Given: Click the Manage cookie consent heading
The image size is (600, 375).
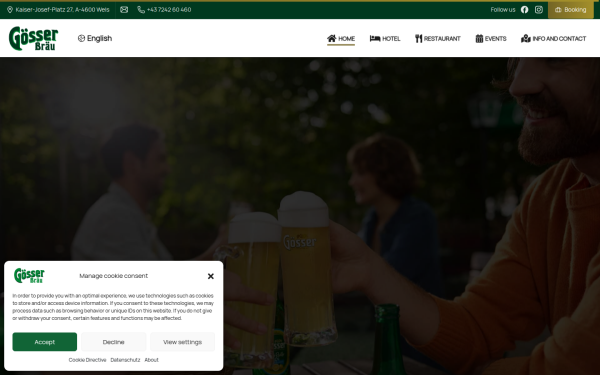Looking at the screenshot, I should [114, 276].
